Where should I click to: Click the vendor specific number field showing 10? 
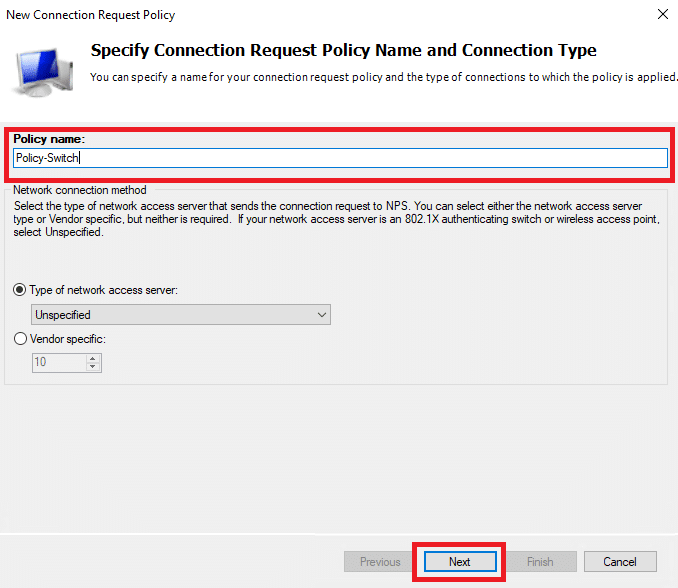(60, 362)
